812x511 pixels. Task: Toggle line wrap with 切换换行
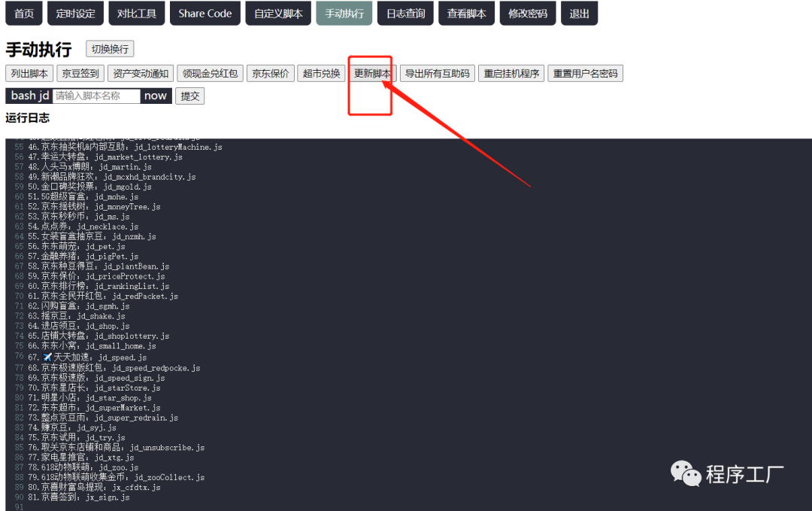(x=110, y=49)
